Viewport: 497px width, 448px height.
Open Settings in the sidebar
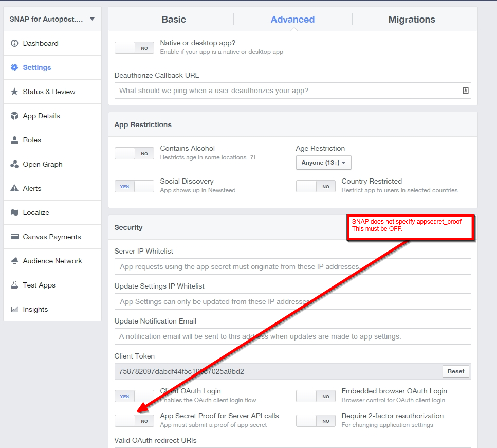click(x=52, y=67)
